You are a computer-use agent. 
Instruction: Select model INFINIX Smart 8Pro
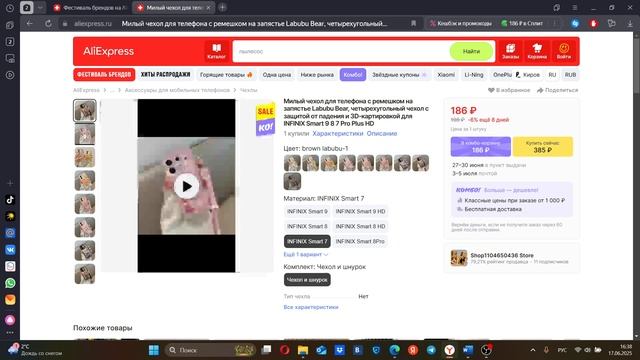tap(360, 242)
